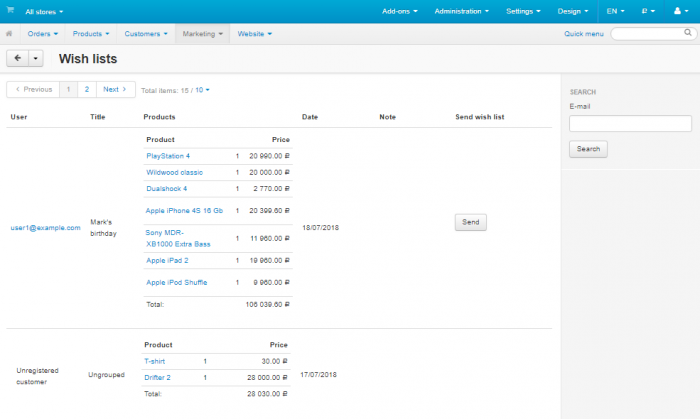The height and width of the screenshot is (419, 700).
Task: Go to page 2 in pagination
Action: tap(87, 89)
